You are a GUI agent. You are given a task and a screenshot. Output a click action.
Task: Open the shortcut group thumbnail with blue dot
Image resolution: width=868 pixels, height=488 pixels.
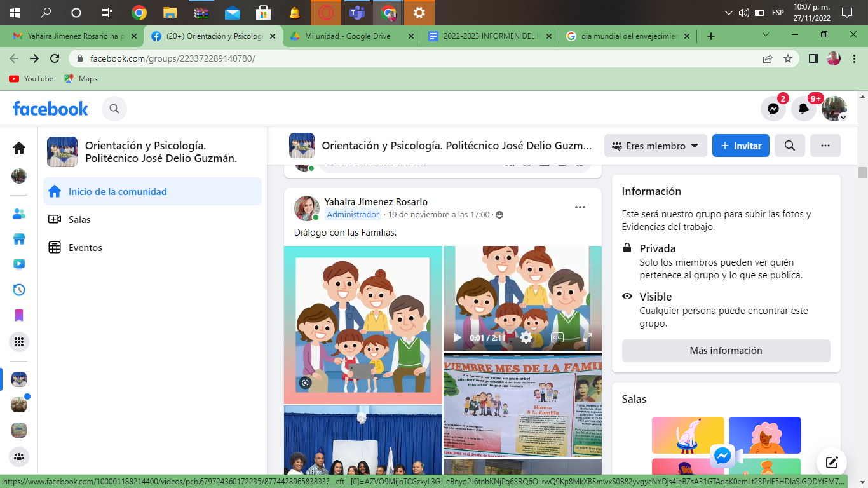click(19, 405)
